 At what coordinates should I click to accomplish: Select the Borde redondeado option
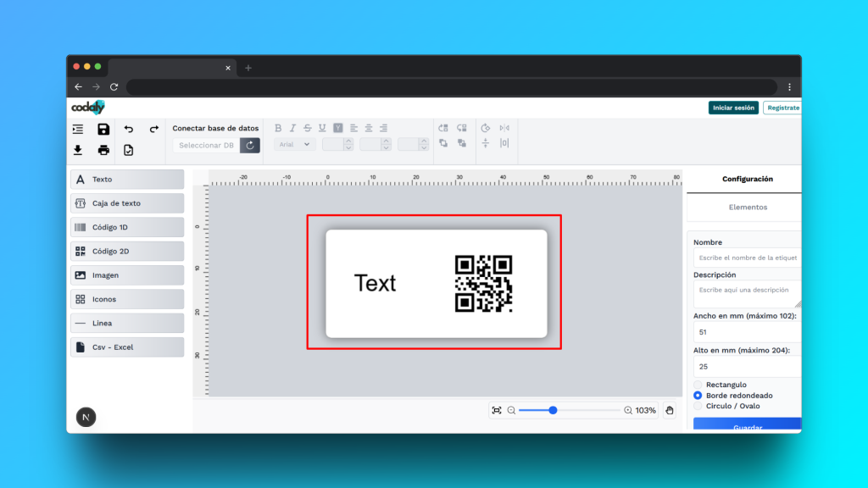pos(698,396)
